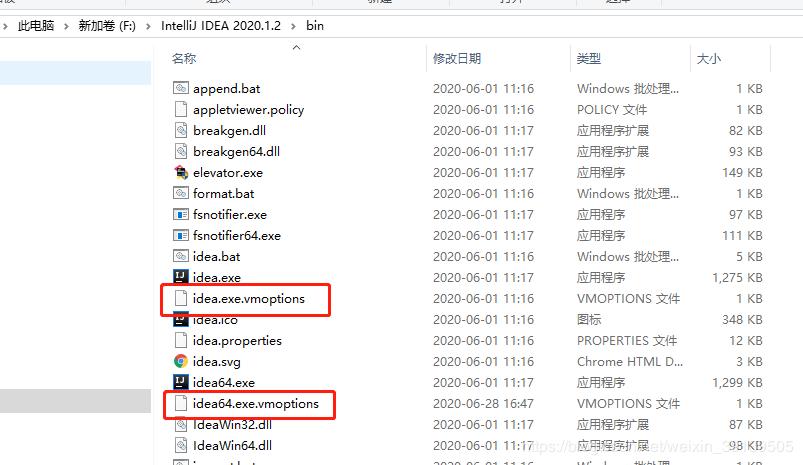Select the breakgen.dll file icon

coord(181,131)
